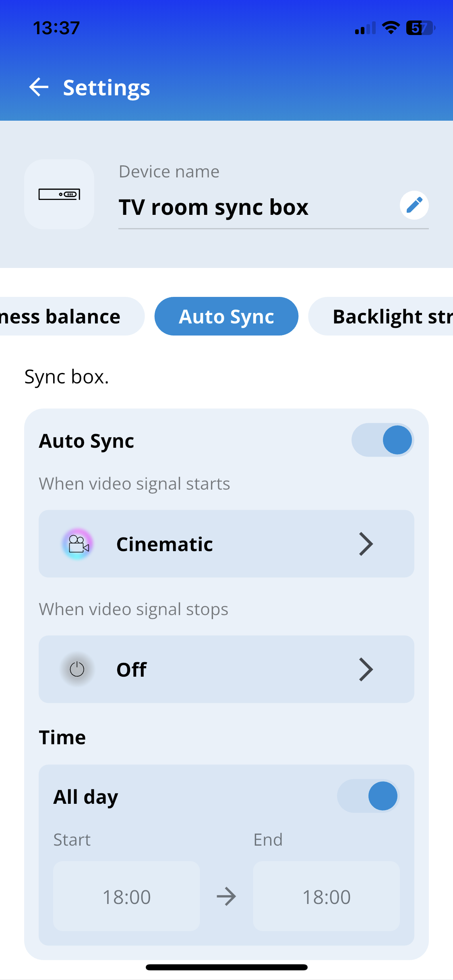This screenshot has height=980, width=453.
Task: Set the End time field
Action: click(326, 896)
